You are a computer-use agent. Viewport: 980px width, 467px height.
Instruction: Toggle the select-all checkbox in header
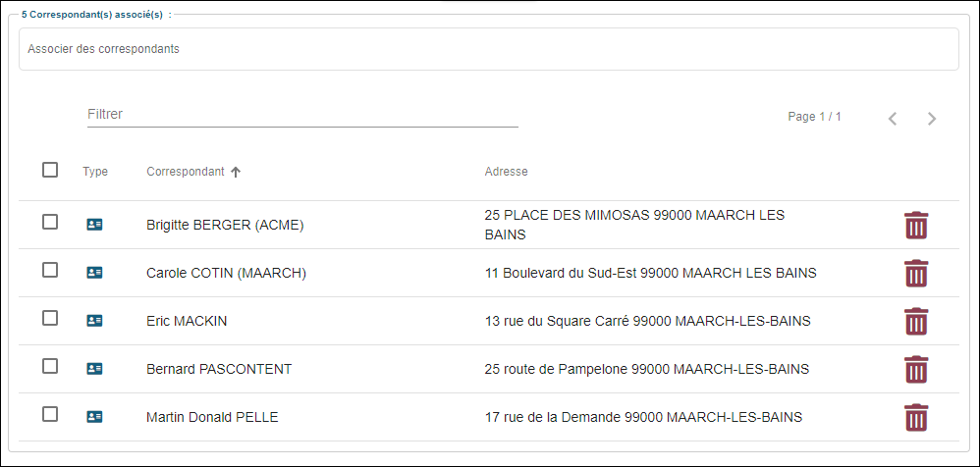(50, 170)
